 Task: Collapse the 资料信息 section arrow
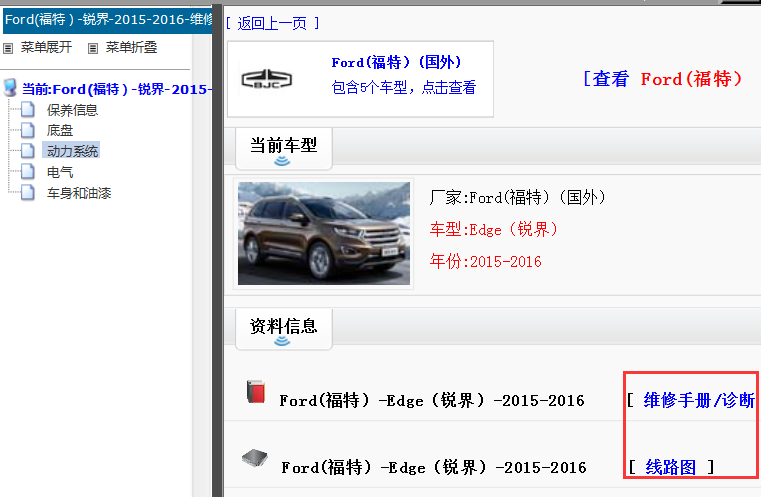coord(282,342)
